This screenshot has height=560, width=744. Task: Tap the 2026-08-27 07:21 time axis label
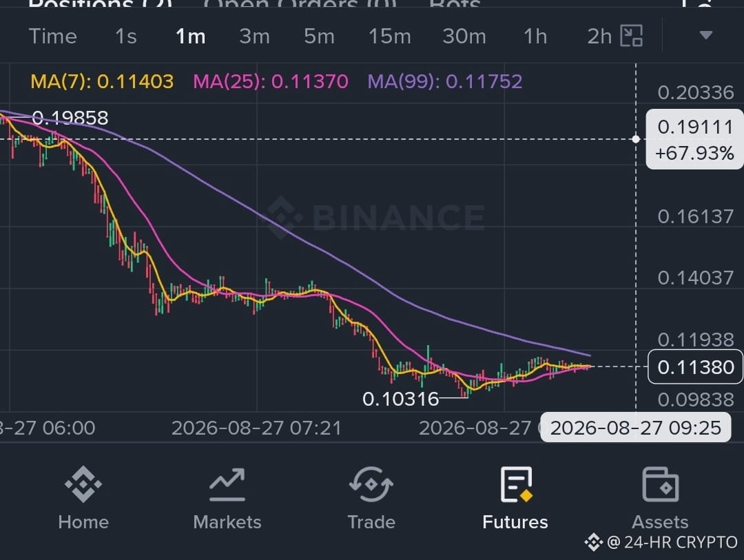pos(256,428)
